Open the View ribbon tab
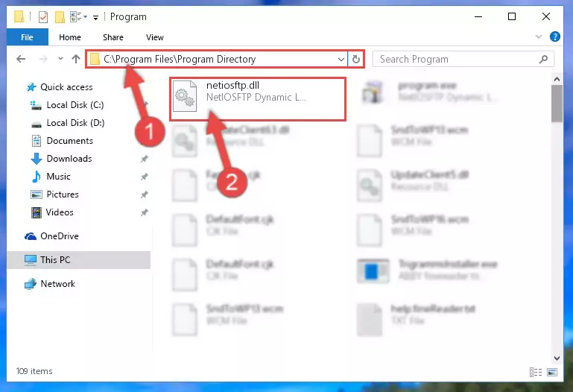The width and height of the screenshot is (573, 392). (x=154, y=37)
